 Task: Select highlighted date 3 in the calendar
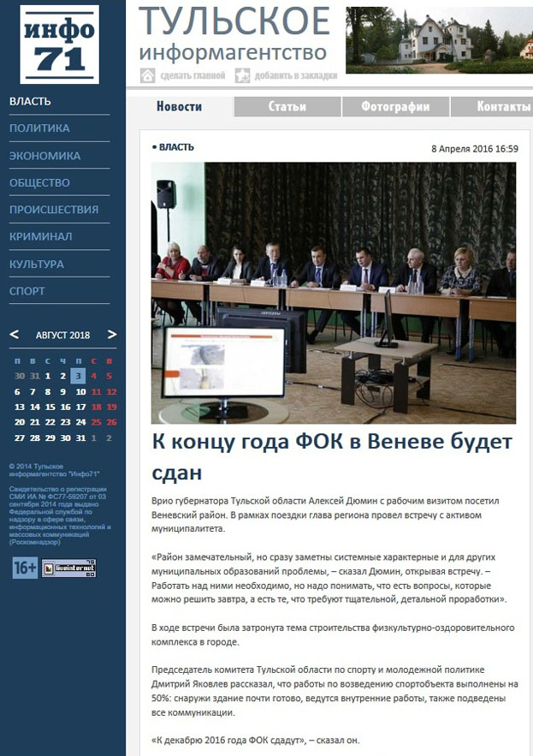click(x=78, y=376)
